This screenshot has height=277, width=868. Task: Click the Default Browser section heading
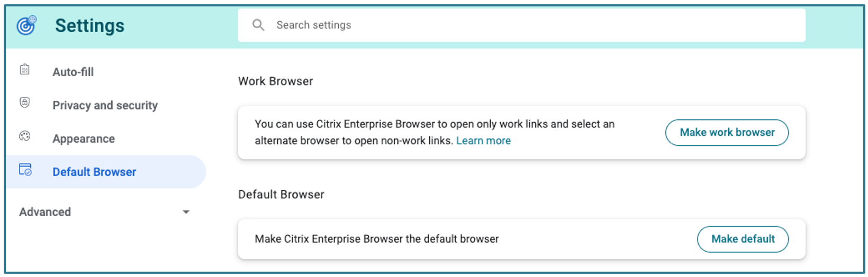pyautogui.click(x=281, y=195)
